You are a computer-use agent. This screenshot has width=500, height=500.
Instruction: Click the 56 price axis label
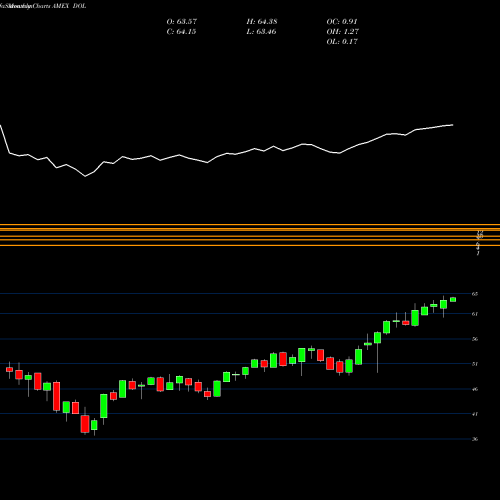click(475, 339)
